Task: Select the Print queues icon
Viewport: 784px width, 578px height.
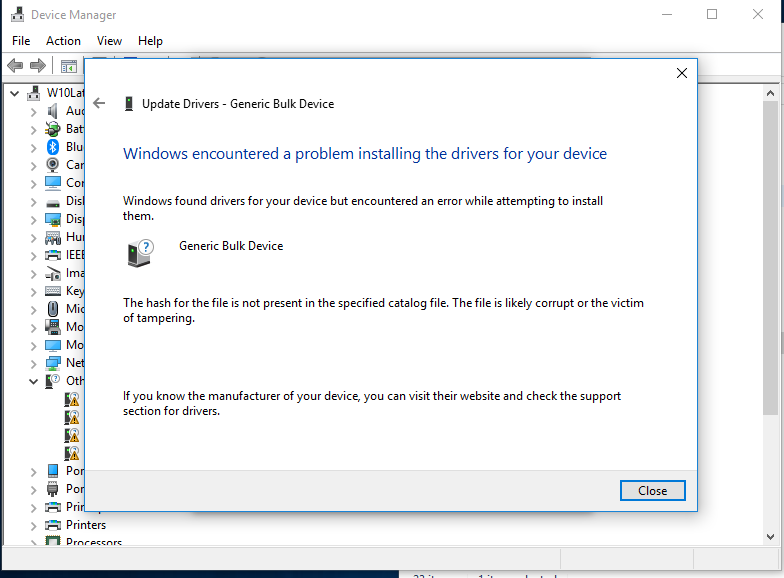Action: tap(52, 507)
